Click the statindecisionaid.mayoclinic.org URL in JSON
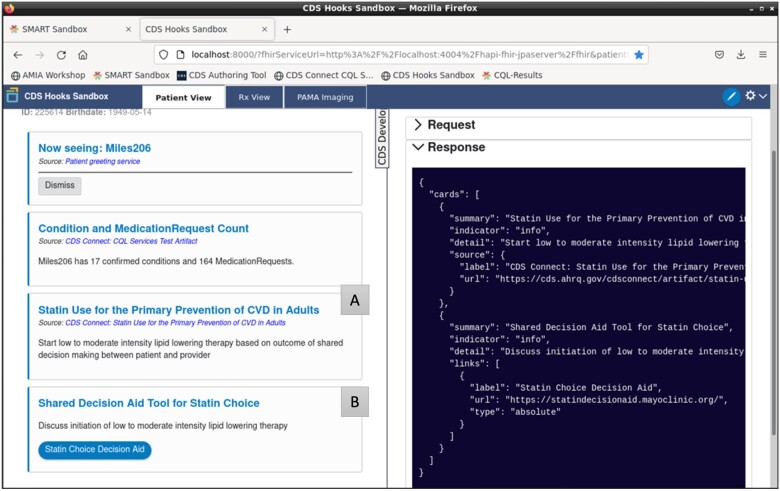This screenshot has height=491, width=780. [614, 400]
